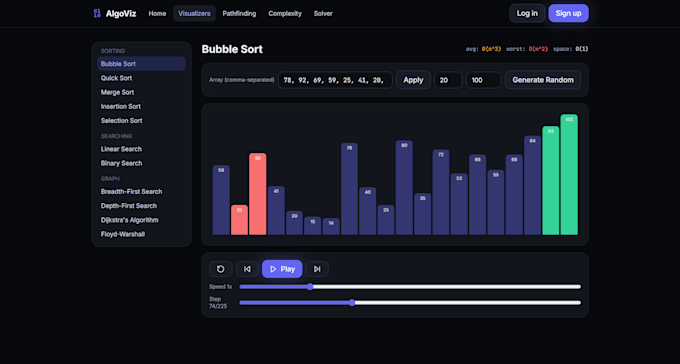Screen dimensions: 680x364
Task: Click the dark bar labeled 80
Action: click(404, 187)
